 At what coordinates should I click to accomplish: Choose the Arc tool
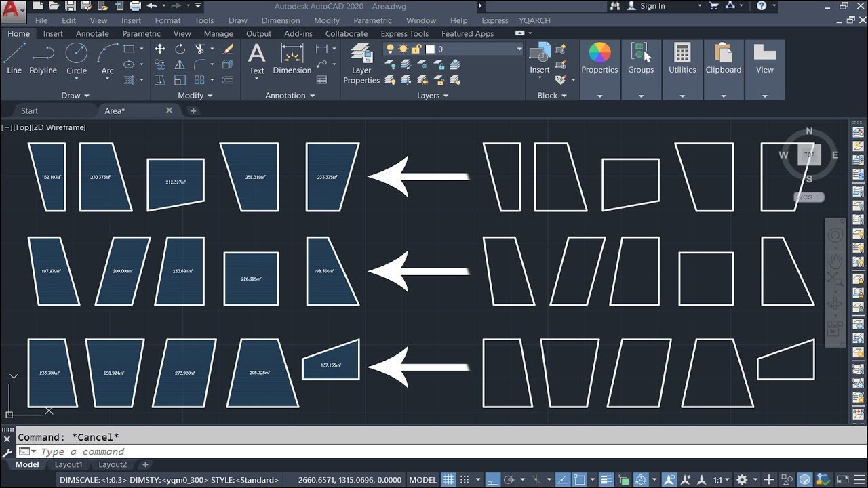pos(107,58)
